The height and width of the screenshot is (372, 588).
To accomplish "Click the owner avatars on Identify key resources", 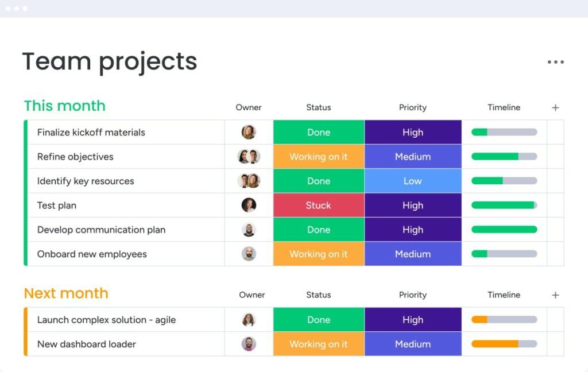I will pos(249,180).
